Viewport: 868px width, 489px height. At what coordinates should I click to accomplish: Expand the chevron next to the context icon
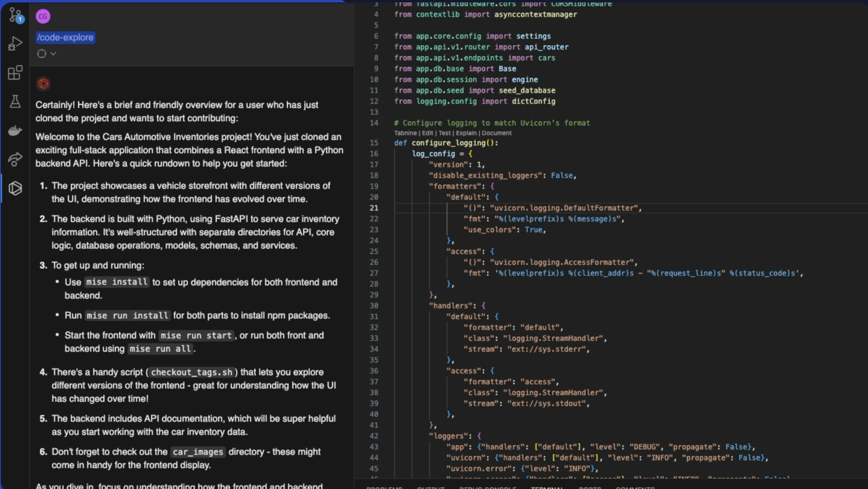tap(53, 53)
